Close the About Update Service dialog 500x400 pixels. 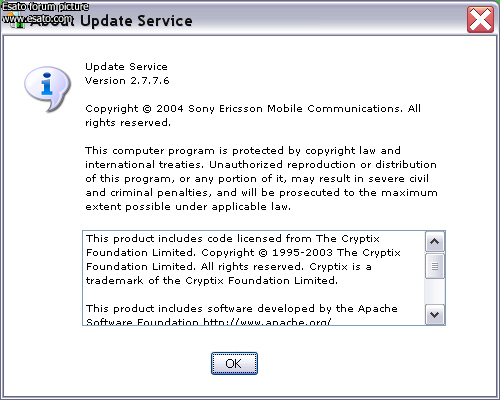pyautogui.click(x=480, y=20)
